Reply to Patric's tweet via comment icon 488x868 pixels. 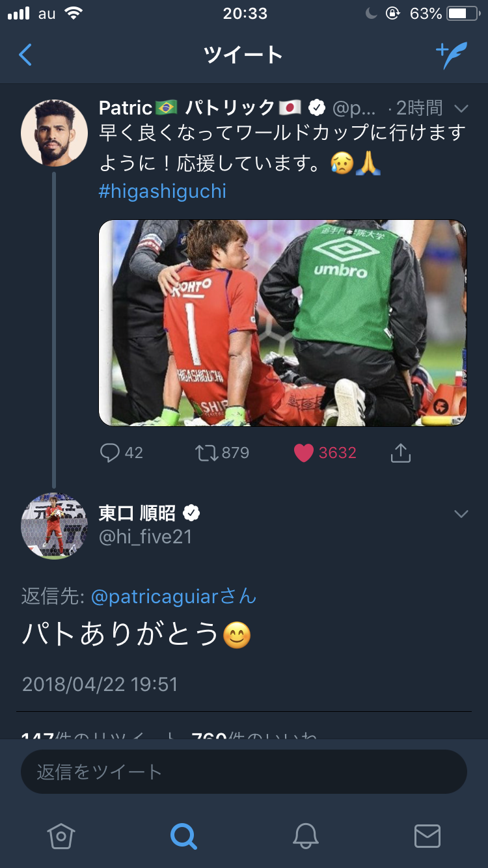tap(110, 453)
